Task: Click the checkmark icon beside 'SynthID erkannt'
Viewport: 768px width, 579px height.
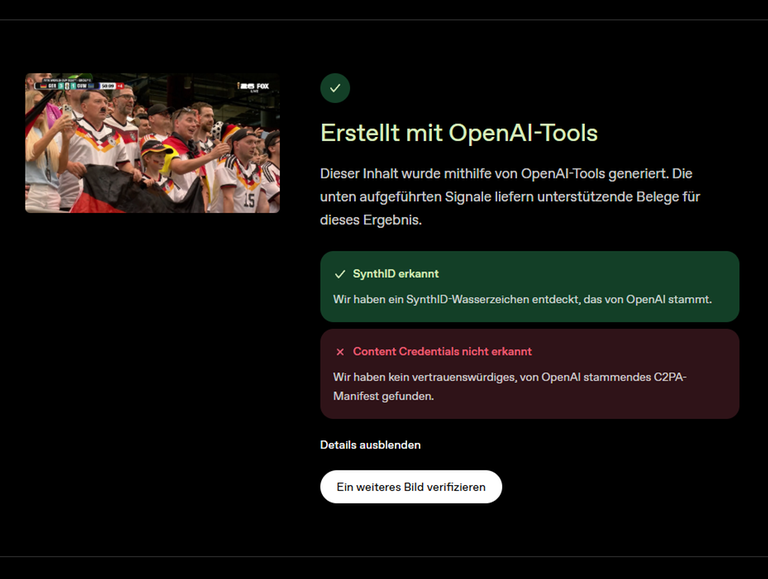Action: (x=340, y=274)
